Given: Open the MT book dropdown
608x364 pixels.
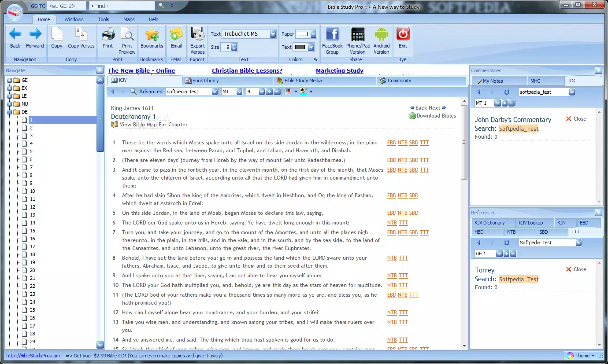Looking at the screenshot, I should coord(240,92).
